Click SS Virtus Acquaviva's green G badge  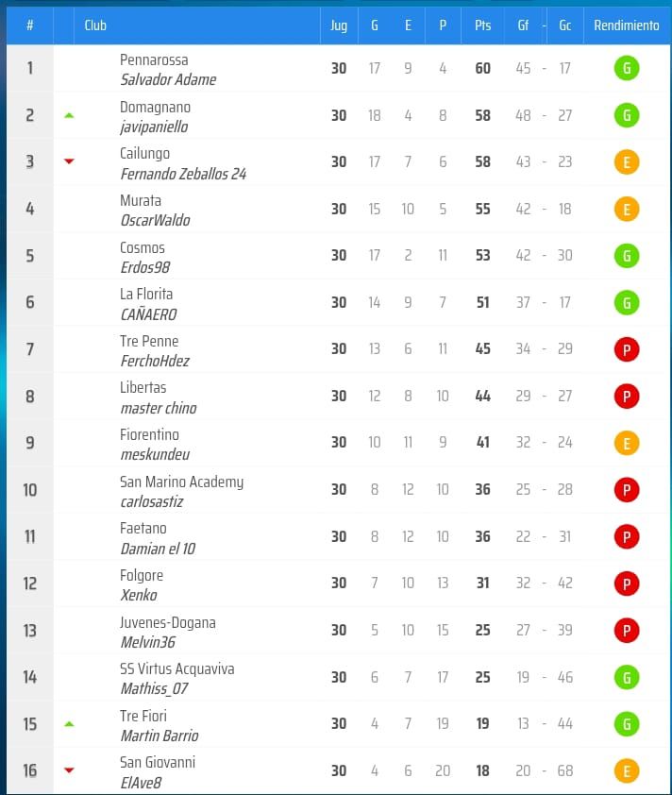[626, 677]
